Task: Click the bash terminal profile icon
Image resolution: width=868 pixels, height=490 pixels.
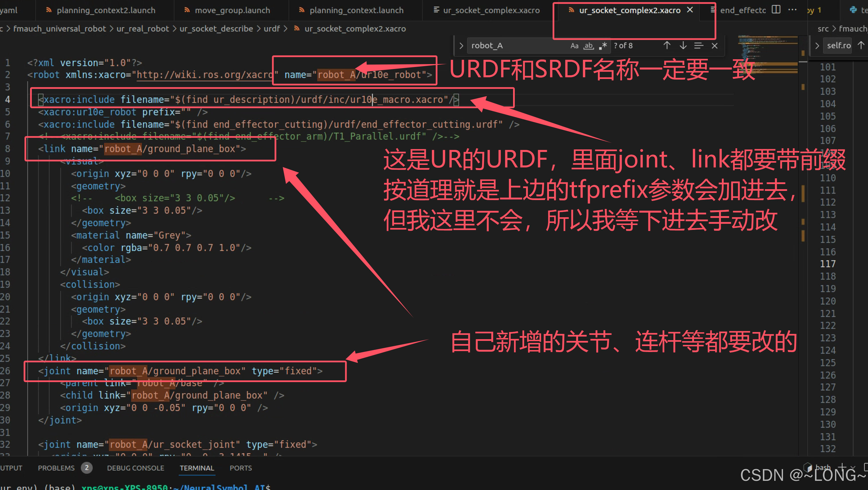Action: (x=808, y=467)
